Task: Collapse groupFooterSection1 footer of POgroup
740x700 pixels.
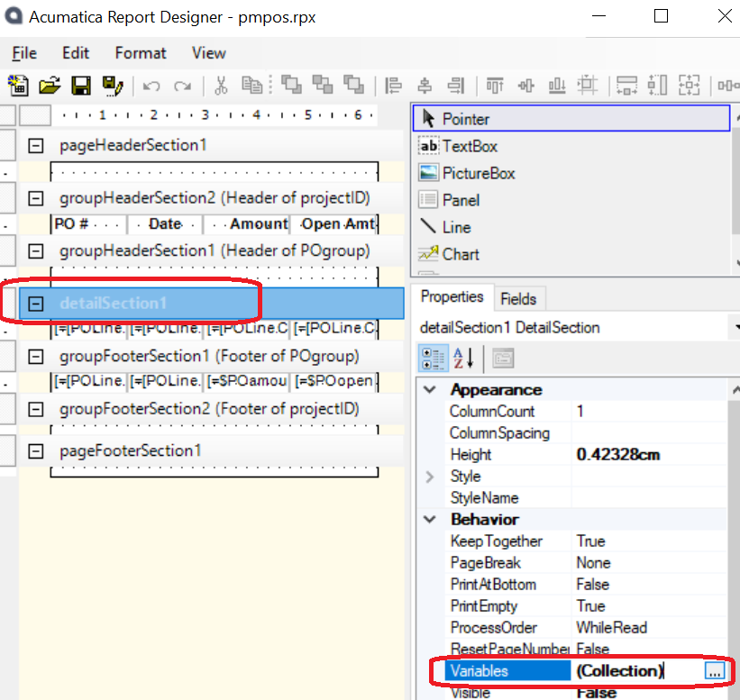Action: [x=36, y=356]
